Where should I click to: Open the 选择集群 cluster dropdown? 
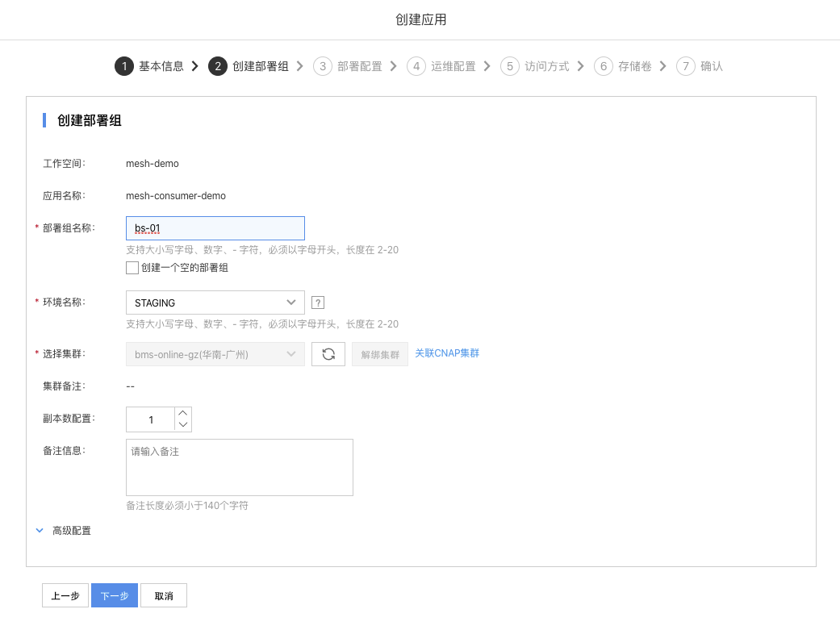click(215, 354)
